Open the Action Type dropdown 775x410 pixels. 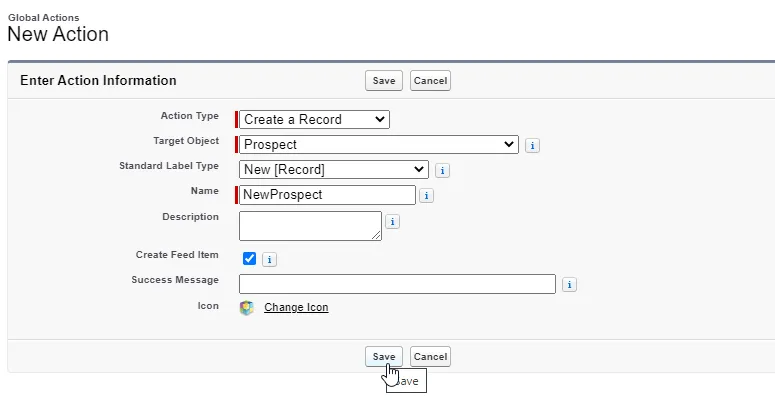[x=314, y=120]
